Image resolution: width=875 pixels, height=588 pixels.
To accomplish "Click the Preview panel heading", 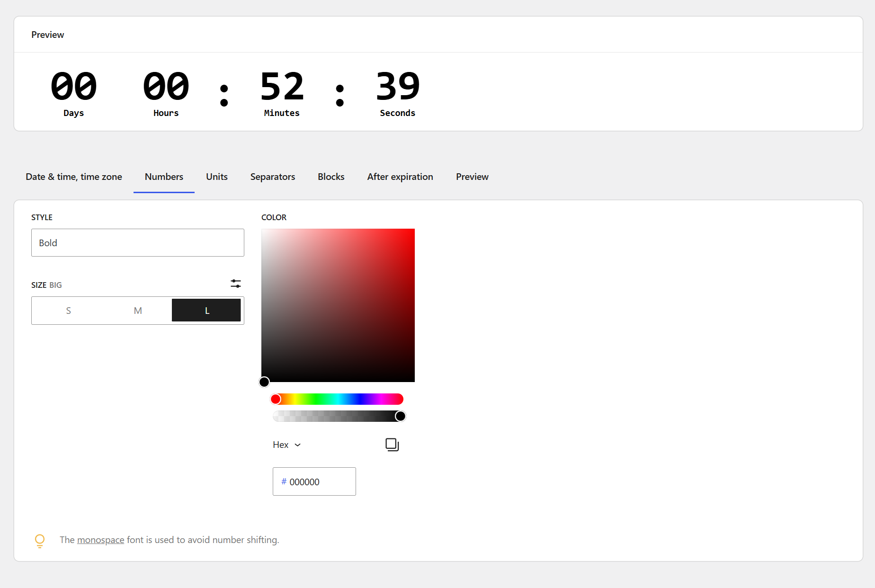I will [x=48, y=35].
